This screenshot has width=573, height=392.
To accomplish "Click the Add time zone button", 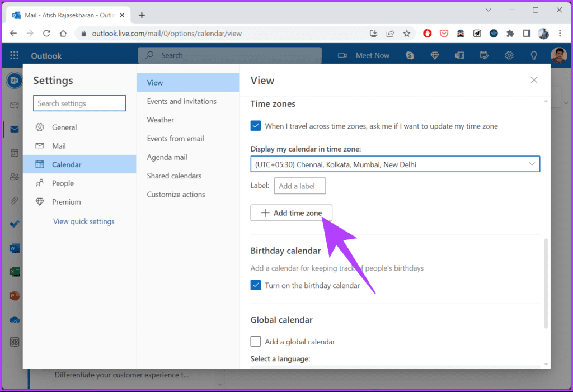I will [x=291, y=212].
